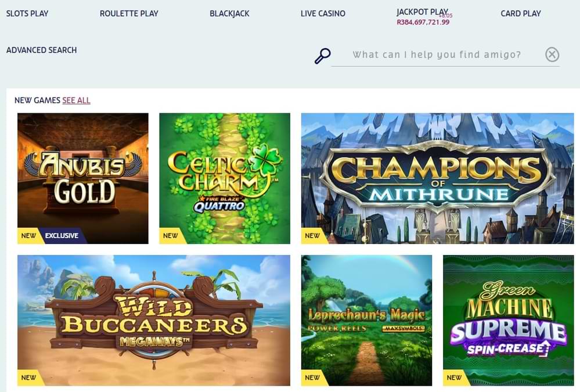
Task: Click the New badge on Champions of Mithrune
Action: (x=312, y=236)
